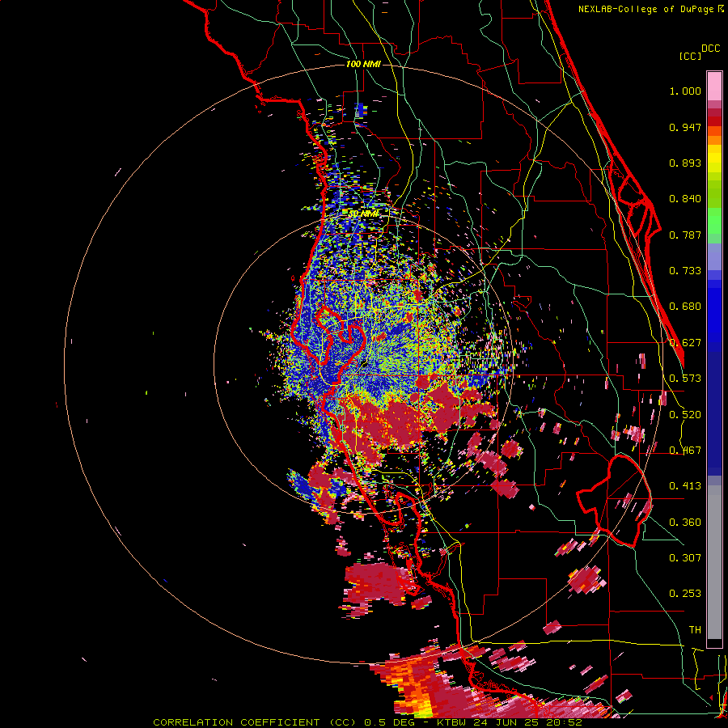Select the 0.733 legend value
The width and height of the screenshot is (728, 728).
pos(685,271)
